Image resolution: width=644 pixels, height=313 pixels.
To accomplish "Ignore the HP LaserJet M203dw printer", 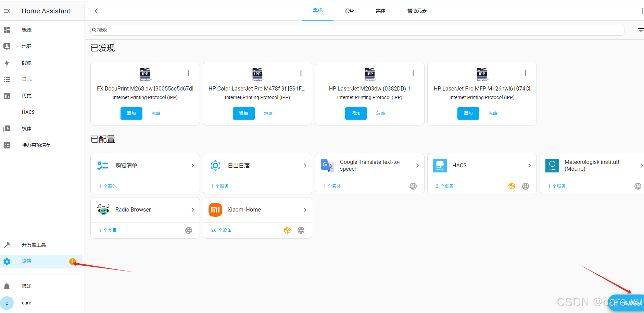I will point(381,113).
